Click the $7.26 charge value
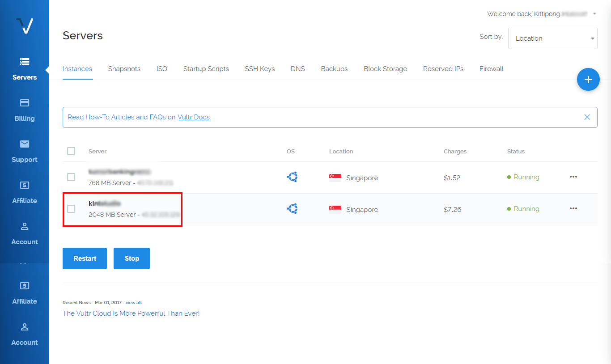 point(453,209)
